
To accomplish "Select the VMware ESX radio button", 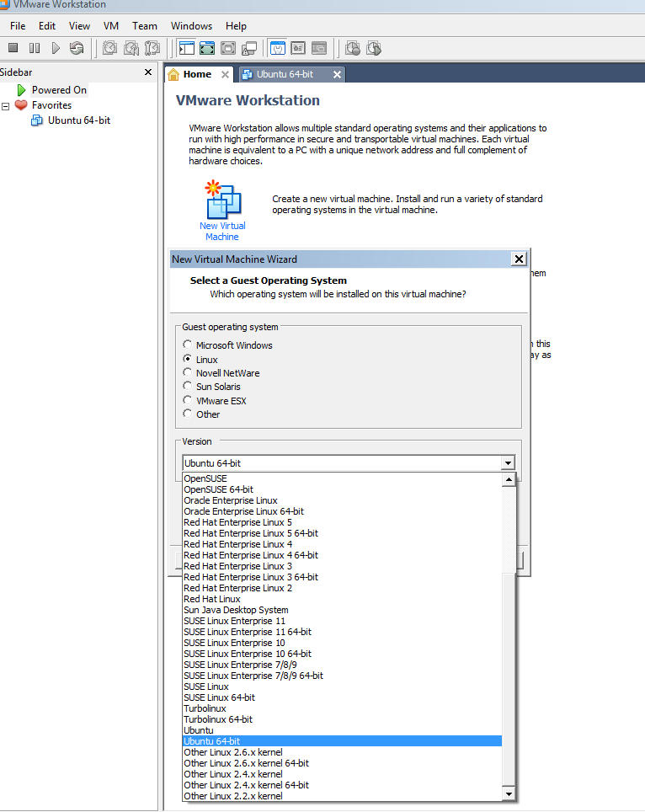I will pos(188,401).
